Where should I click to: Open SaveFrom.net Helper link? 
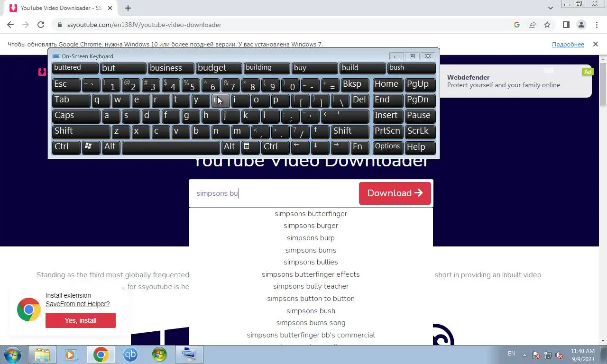[x=77, y=304]
